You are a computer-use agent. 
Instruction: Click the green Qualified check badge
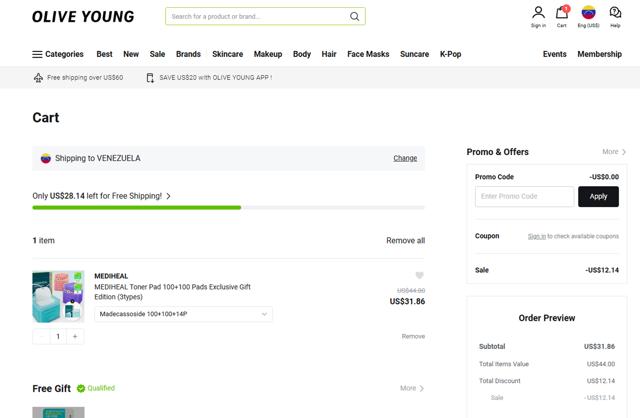(81, 388)
